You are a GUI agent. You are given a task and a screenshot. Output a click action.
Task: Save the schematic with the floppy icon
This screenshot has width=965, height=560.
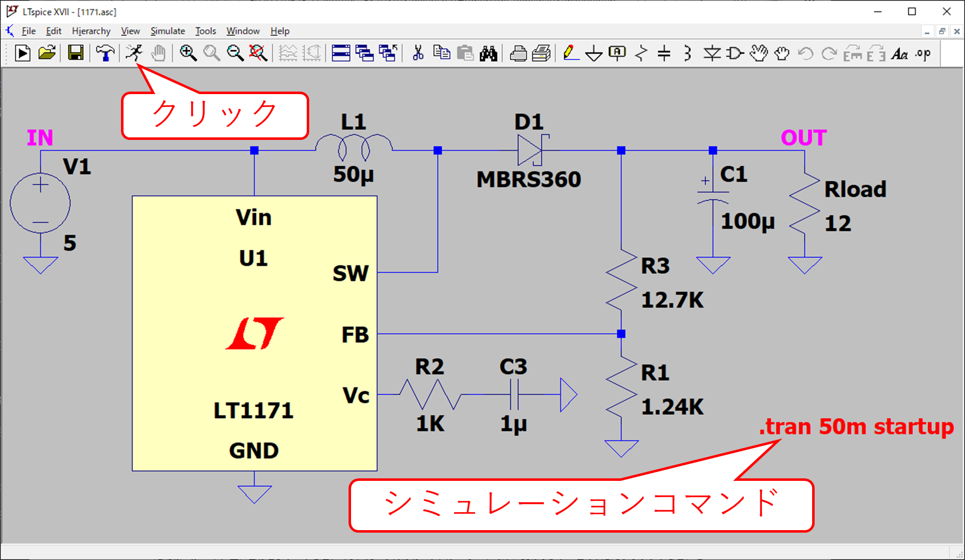tap(76, 53)
